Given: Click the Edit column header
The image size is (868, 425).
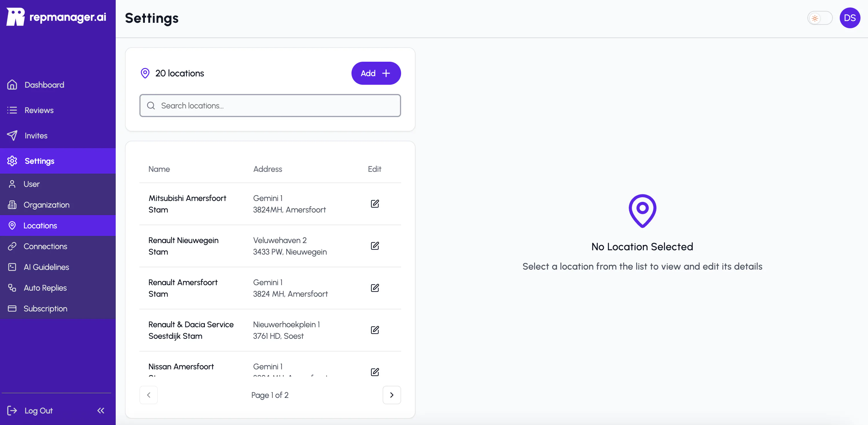Looking at the screenshot, I should point(374,169).
